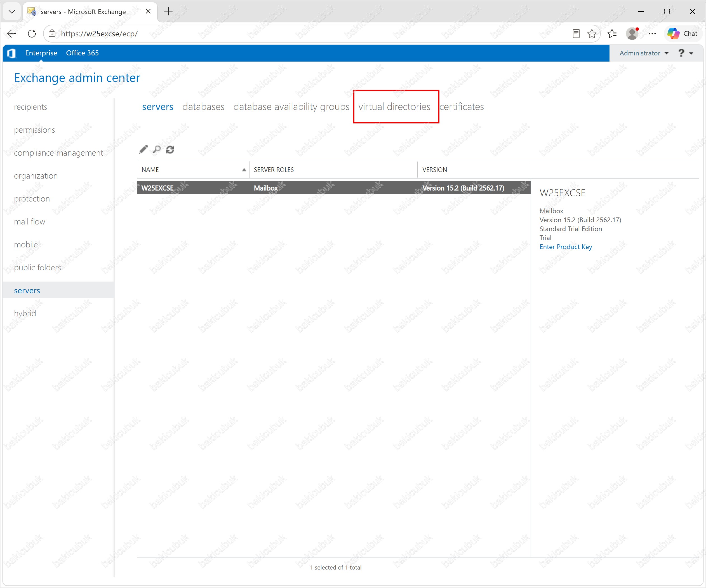Image resolution: width=706 pixels, height=588 pixels.
Task: Sort by NAME column header
Action: pos(193,170)
